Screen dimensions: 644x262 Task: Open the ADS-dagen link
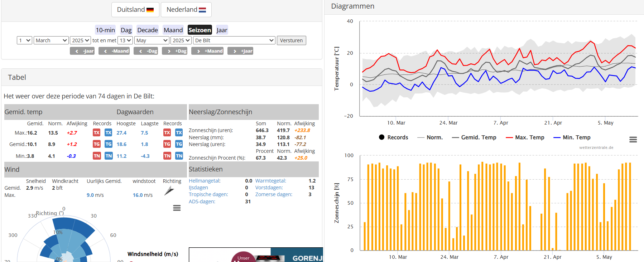(x=202, y=202)
